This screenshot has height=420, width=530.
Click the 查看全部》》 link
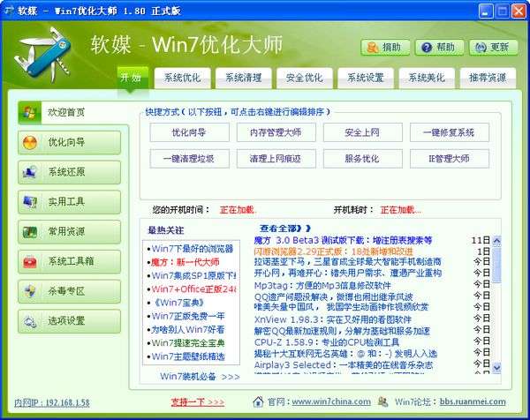[284, 229]
